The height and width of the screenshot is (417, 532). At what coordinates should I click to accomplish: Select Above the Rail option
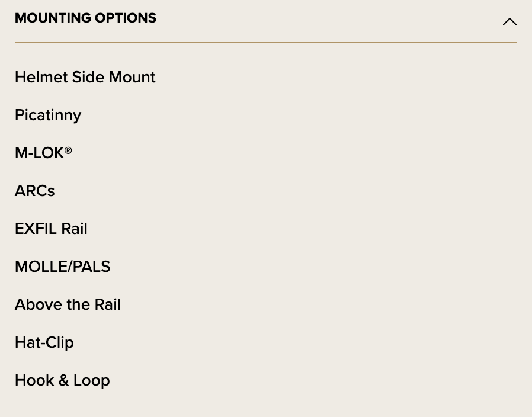click(x=68, y=304)
